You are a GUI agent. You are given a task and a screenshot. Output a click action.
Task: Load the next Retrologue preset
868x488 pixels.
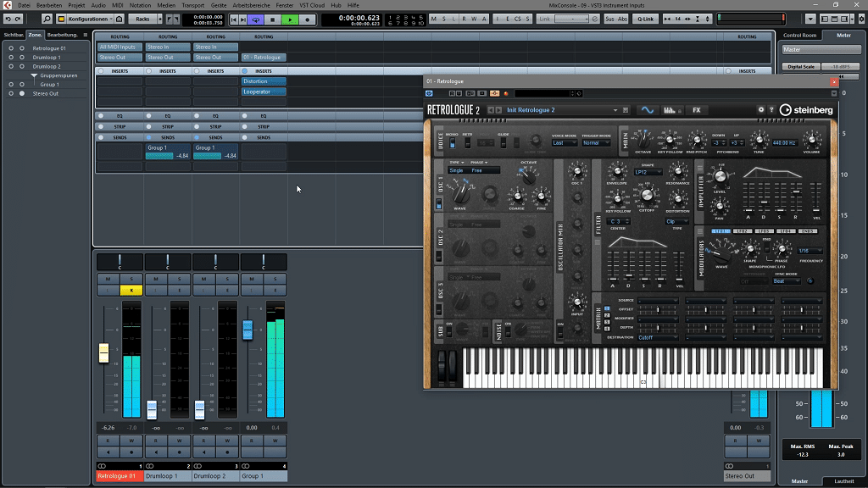click(x=498, y=110)
